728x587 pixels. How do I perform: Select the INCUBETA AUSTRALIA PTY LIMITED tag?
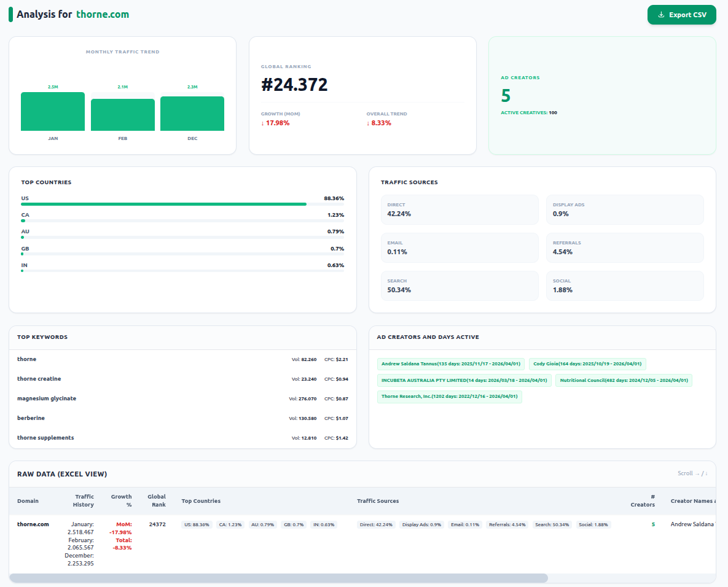coord(464,381)
